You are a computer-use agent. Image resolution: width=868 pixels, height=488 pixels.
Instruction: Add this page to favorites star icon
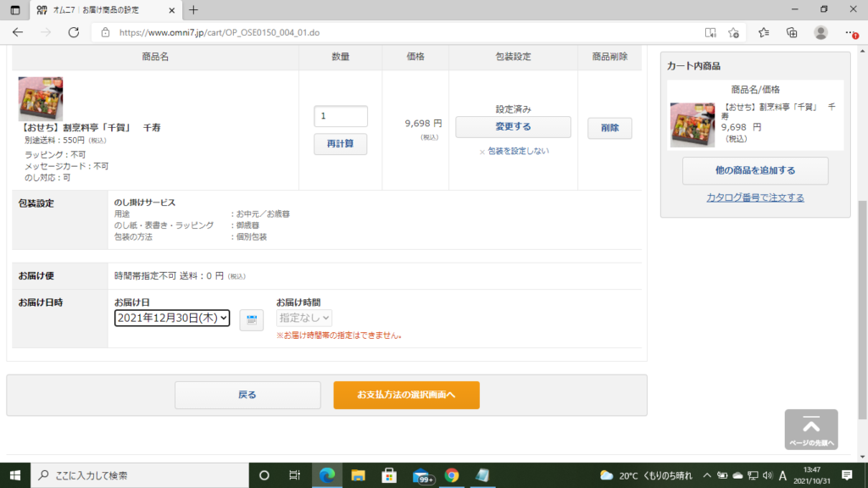tap(734, 33)
